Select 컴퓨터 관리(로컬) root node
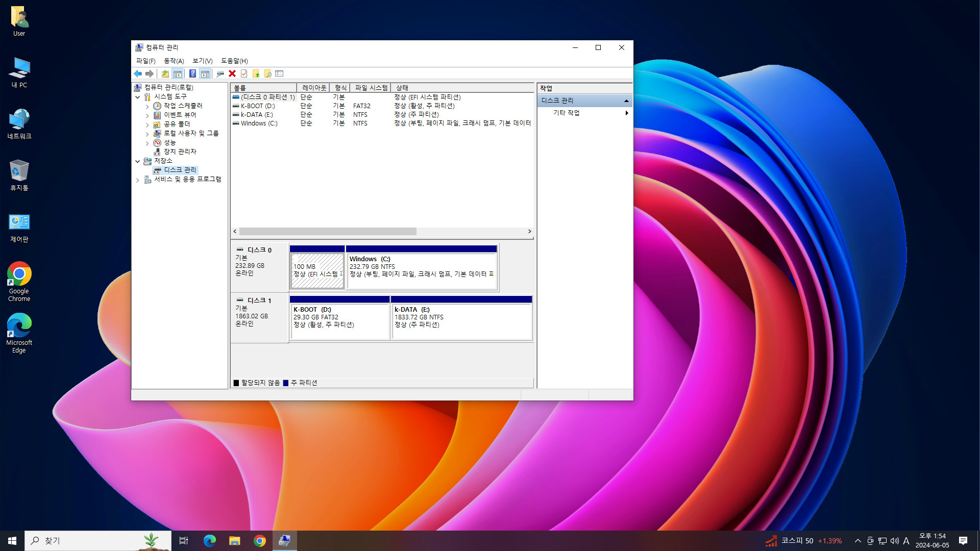Viewport: 980px width, 551px height. 168,87
